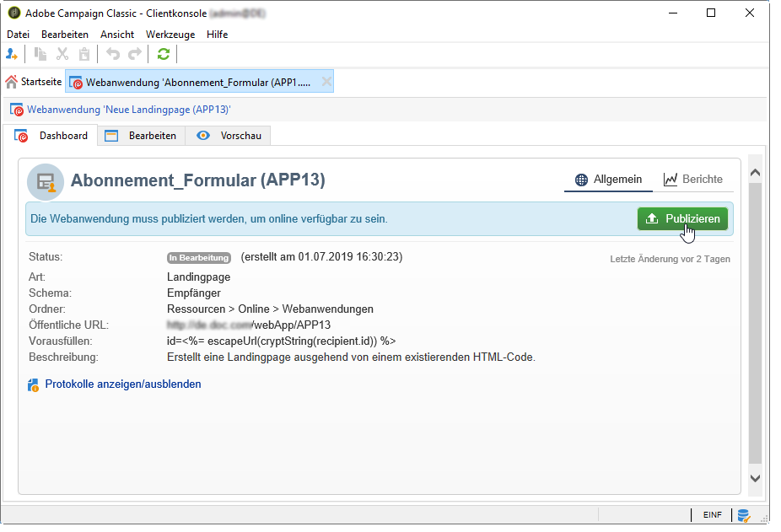Viewport: 781px width, 532px height.
Task: Click the connect user toolbar icon
Action: click(x=12, y=54)
